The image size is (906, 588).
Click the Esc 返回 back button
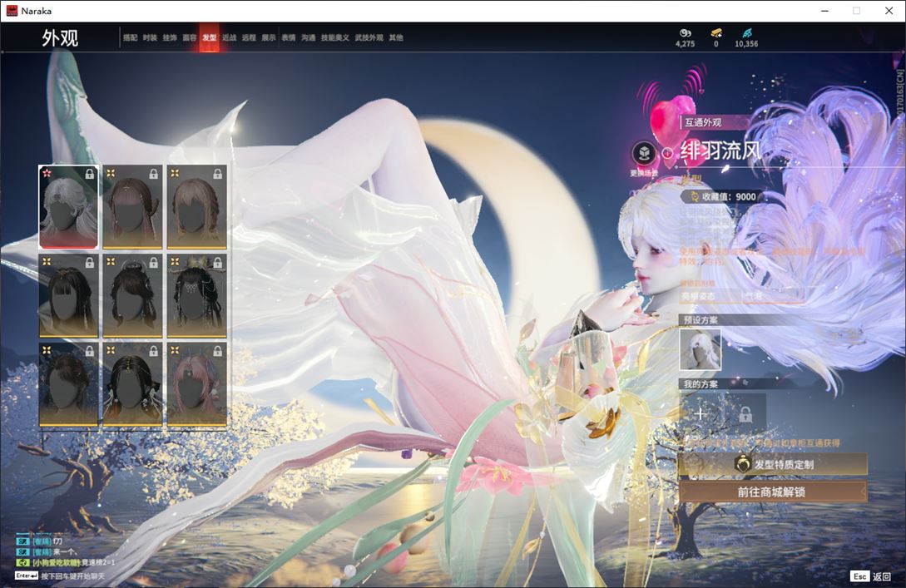click(x=871, y=576)
